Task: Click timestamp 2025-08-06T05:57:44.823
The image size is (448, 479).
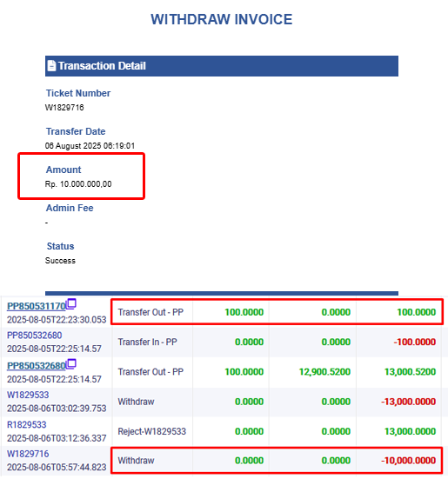Action: pyautogui.click(x=57, y=468)
